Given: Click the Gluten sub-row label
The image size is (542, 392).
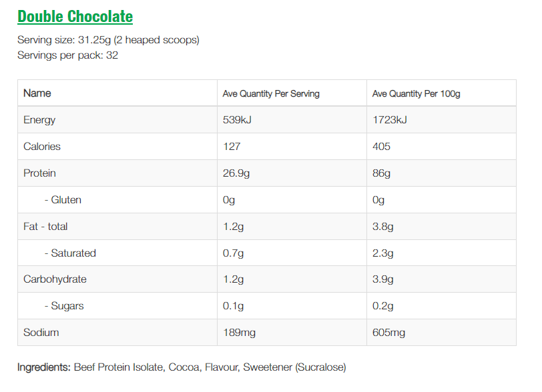Looking at the screenshot, I should coord(63,200).
